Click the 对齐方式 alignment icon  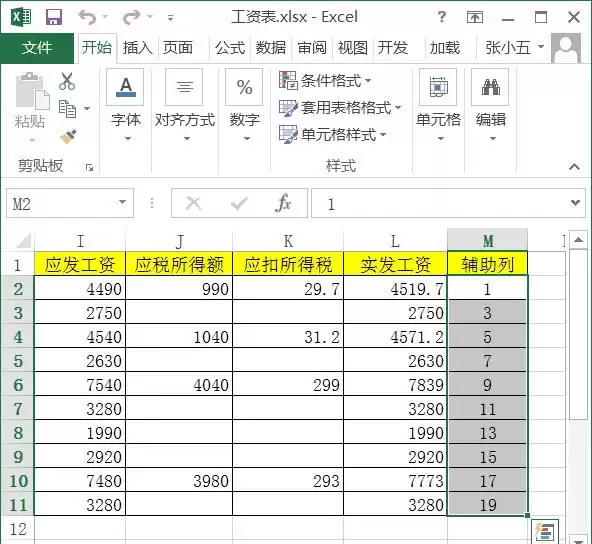[x=184, y=87]
